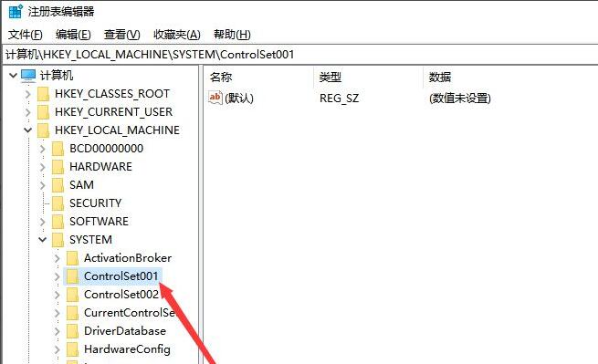Select the HardwareConfig key

[x=127, y=349]
